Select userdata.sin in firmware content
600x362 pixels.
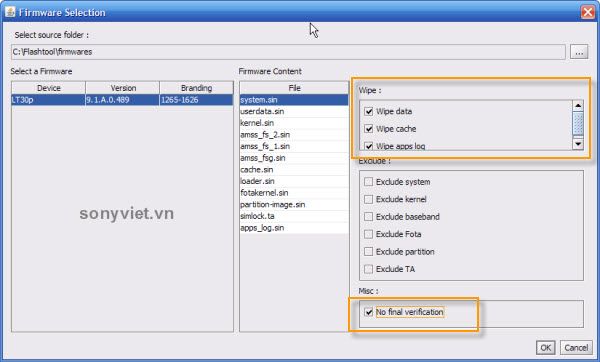click(294, 111)
